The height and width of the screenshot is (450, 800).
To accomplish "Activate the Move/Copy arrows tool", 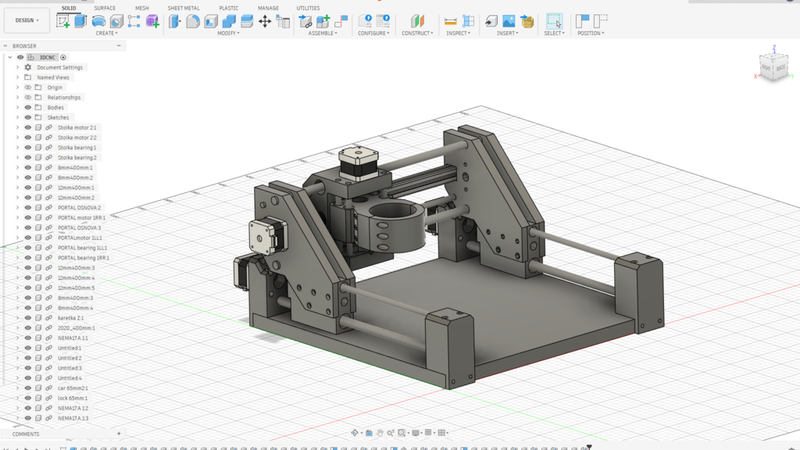I will pyautogui.click(x=265, y=21).
